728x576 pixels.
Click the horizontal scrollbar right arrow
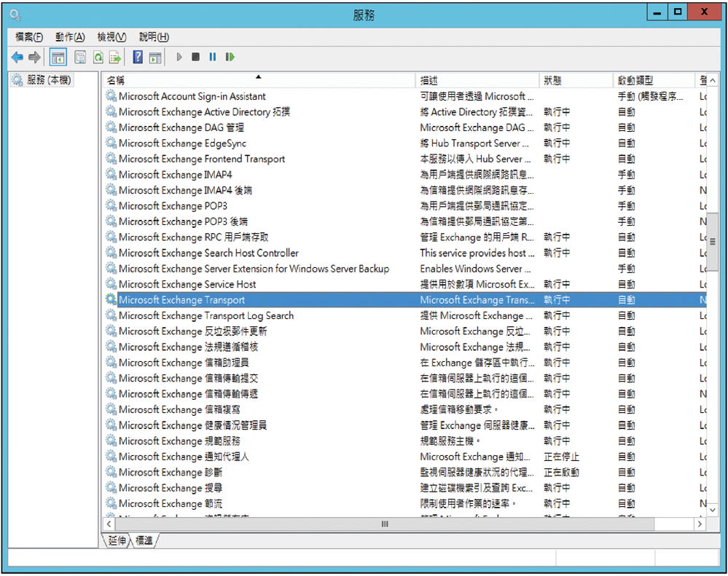coord(700,524)
